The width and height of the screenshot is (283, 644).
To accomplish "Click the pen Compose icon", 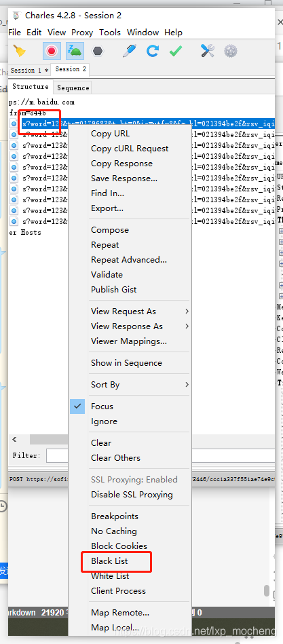I will (130, 51).
